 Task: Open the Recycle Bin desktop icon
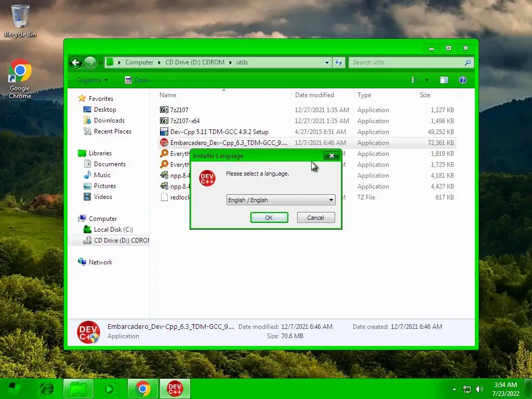click(20, 21)
